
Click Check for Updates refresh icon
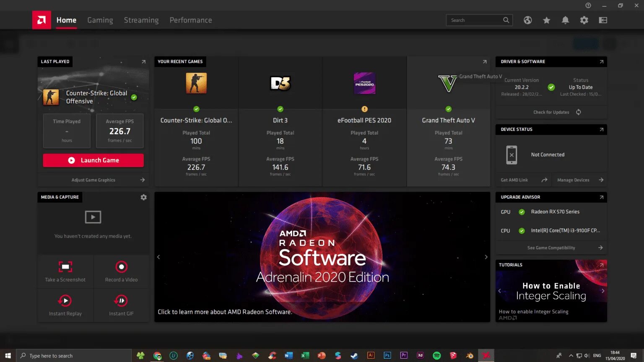[x=579, y=112]
